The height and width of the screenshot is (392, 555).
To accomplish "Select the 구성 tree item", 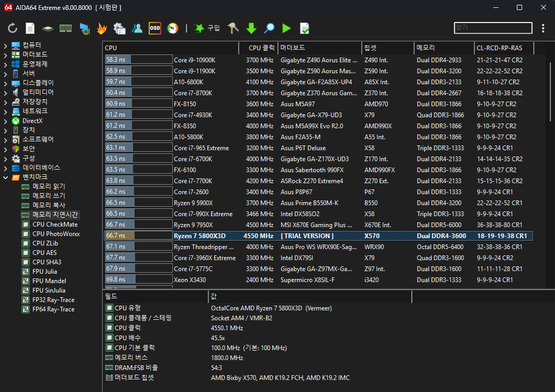I will (29, 158).
